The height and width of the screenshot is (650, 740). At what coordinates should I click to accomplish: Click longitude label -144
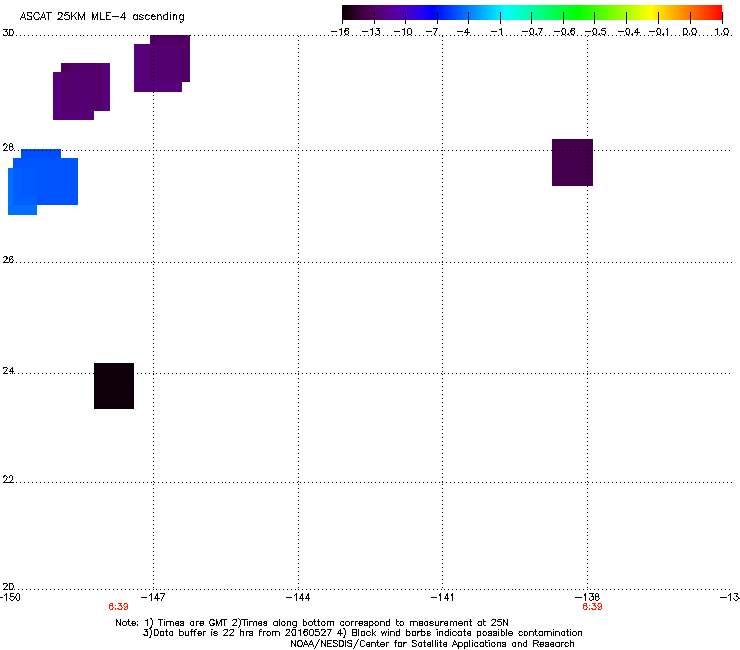[x=298, y=597]
